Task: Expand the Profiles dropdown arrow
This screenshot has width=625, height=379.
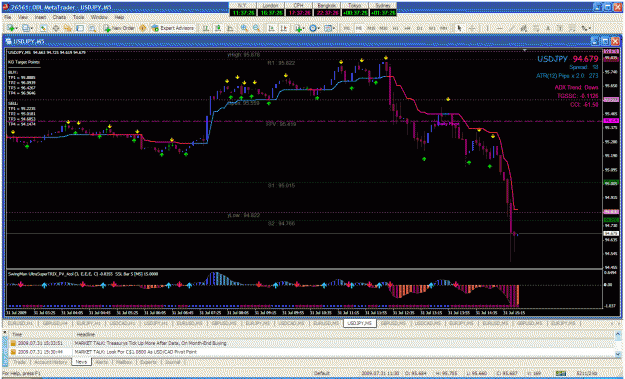Action: pos(32,28)
